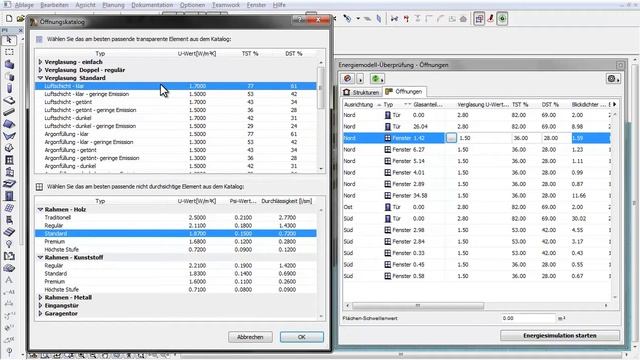Select the Wall tool in the toolbox
The height and width of the screenshot is (360, 640).
pyautogui.click(x=9, y=64)
